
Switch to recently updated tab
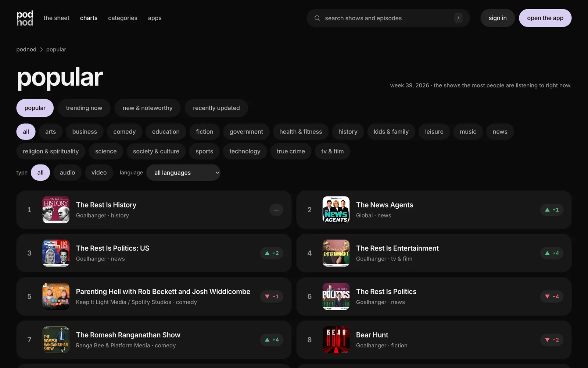(x=216, y=108)
